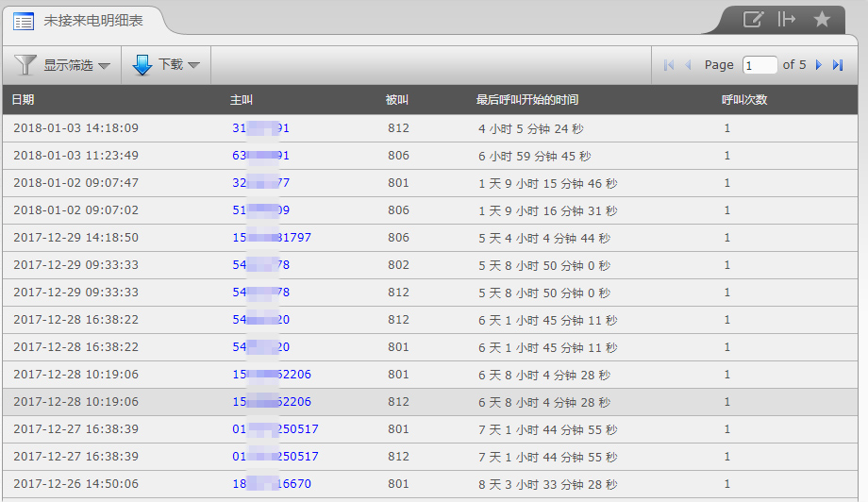The height and width of the screenshot is (502, 868).
Task: Sort by the 日期 column header
Action: (24, 100)
